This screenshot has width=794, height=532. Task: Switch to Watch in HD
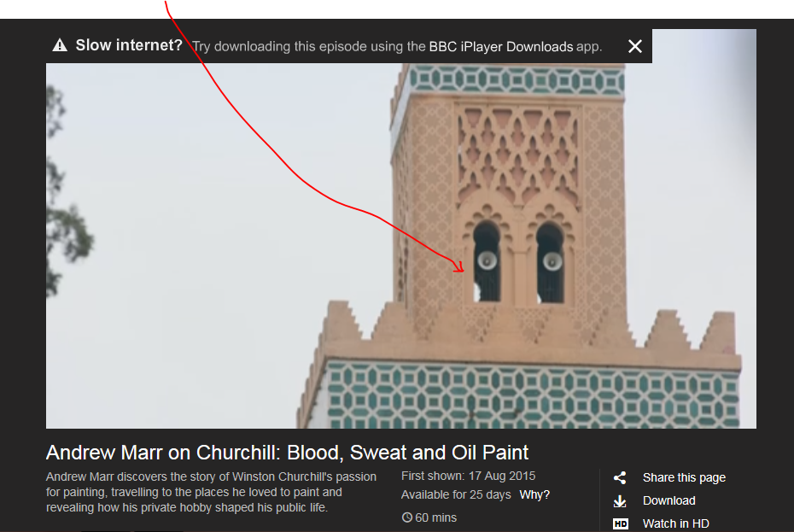[676, 523]
